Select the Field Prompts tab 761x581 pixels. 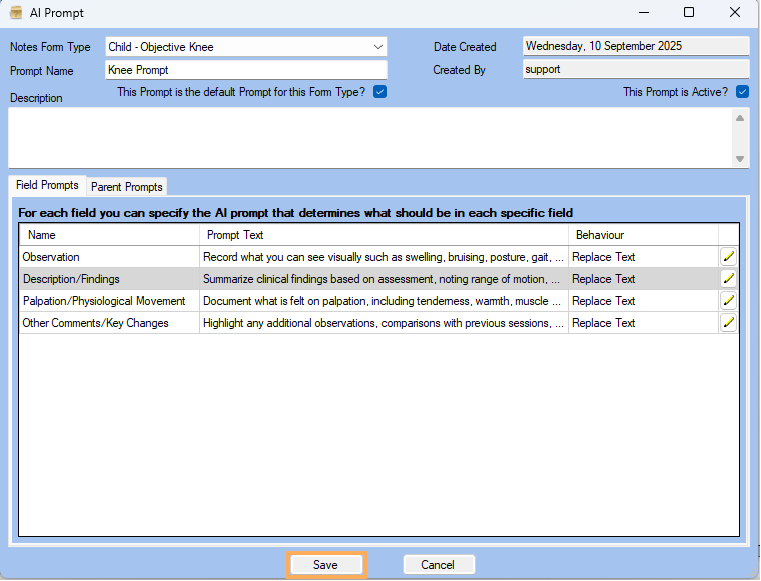coord(47,186)
